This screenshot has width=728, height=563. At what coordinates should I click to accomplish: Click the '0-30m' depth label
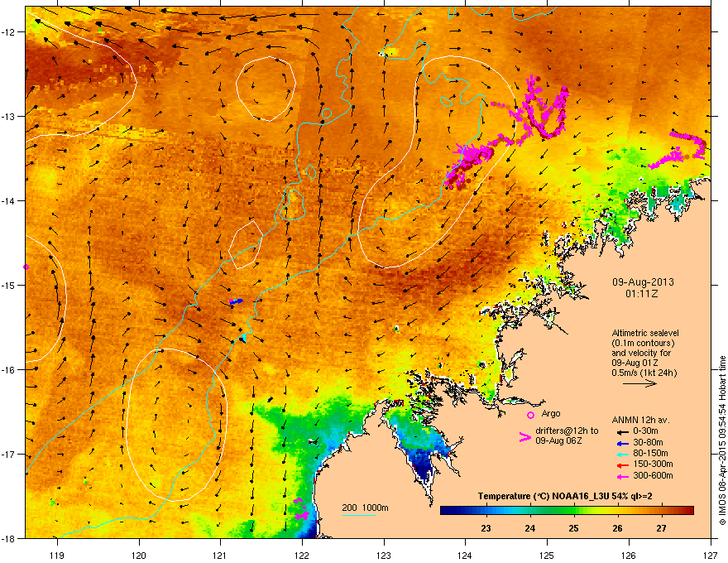pyautogui.click(x=645, y=431)
